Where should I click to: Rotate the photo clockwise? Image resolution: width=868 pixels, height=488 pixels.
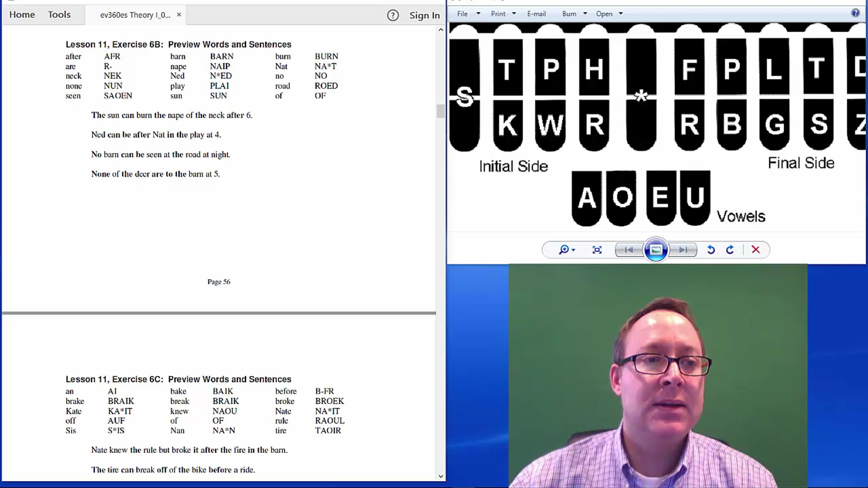click(730, 249)
